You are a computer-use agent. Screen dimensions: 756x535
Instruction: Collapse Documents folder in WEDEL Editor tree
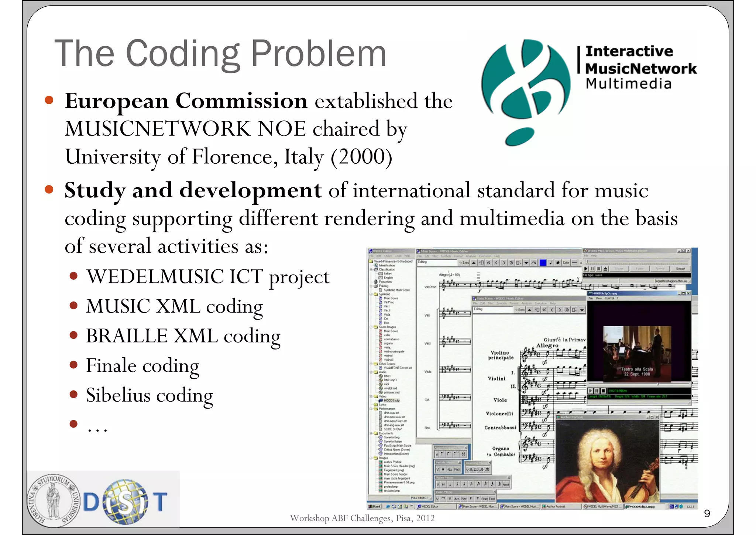[x=371, y=433]
